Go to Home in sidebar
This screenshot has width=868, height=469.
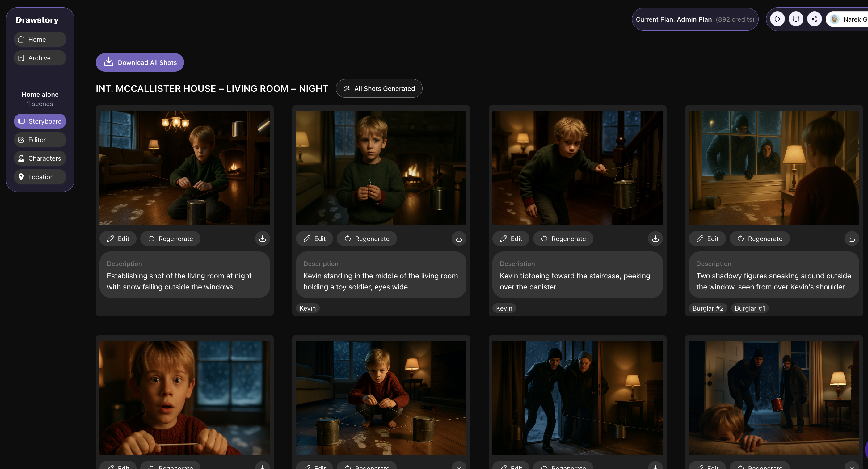coord(40,40)
